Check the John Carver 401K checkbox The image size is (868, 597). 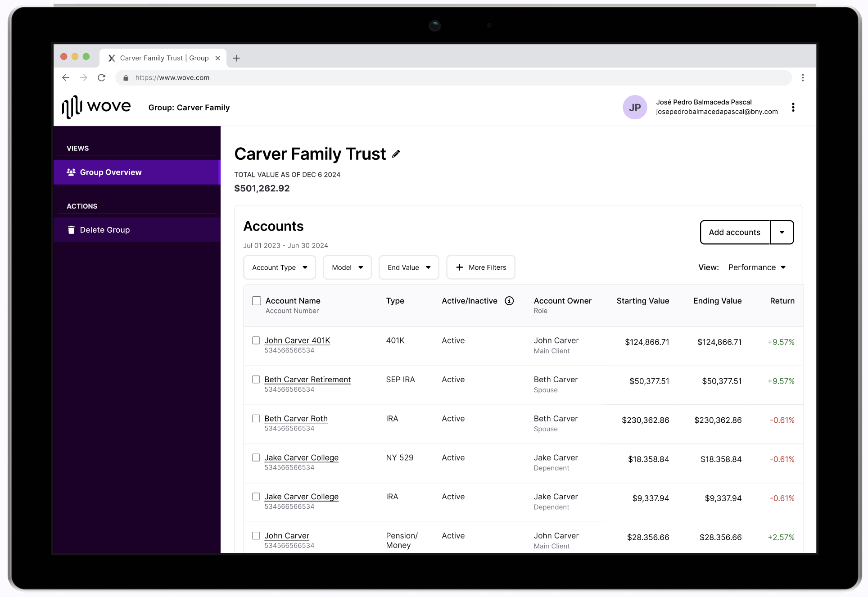coord(256,340)
